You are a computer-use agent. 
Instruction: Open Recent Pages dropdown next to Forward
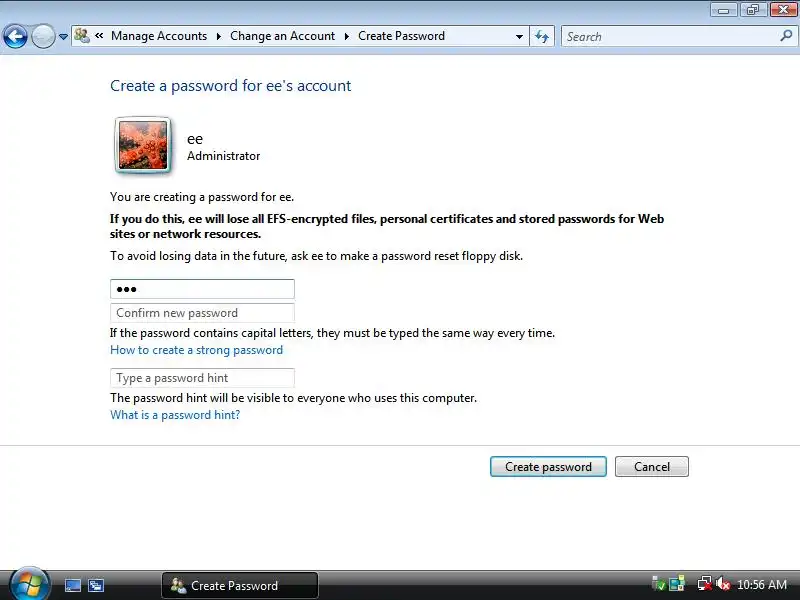click(x=63, y=37)
